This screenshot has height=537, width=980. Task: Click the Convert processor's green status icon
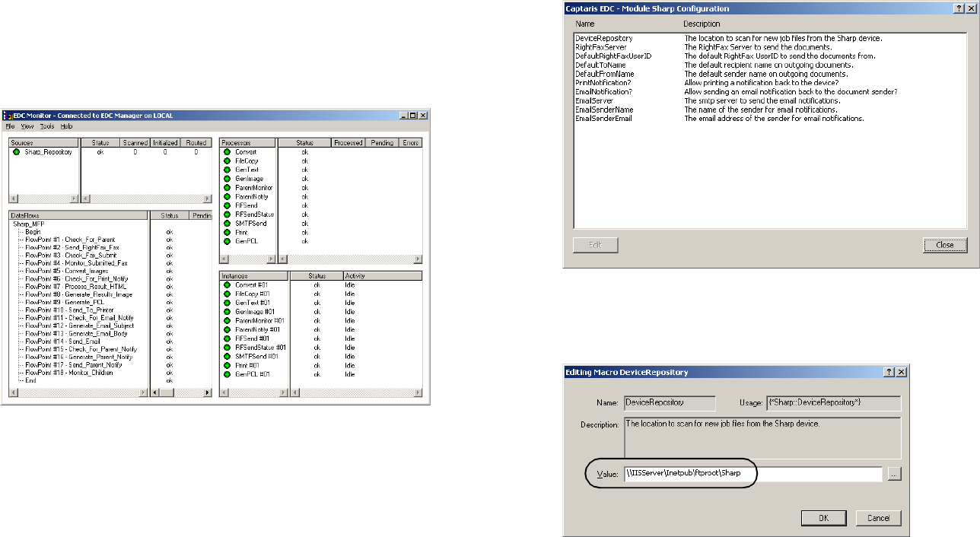coord(228,152)
